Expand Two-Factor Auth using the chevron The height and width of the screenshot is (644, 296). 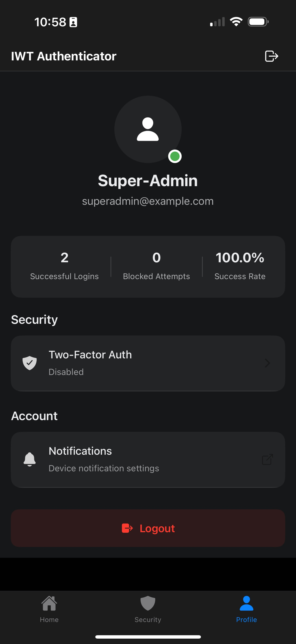point(267,363)
